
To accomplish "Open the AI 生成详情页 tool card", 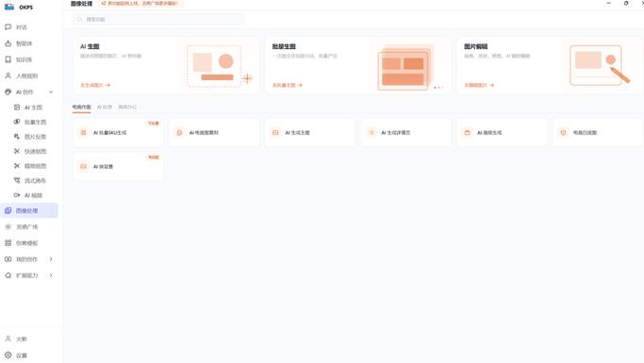I will pos(405,132).
